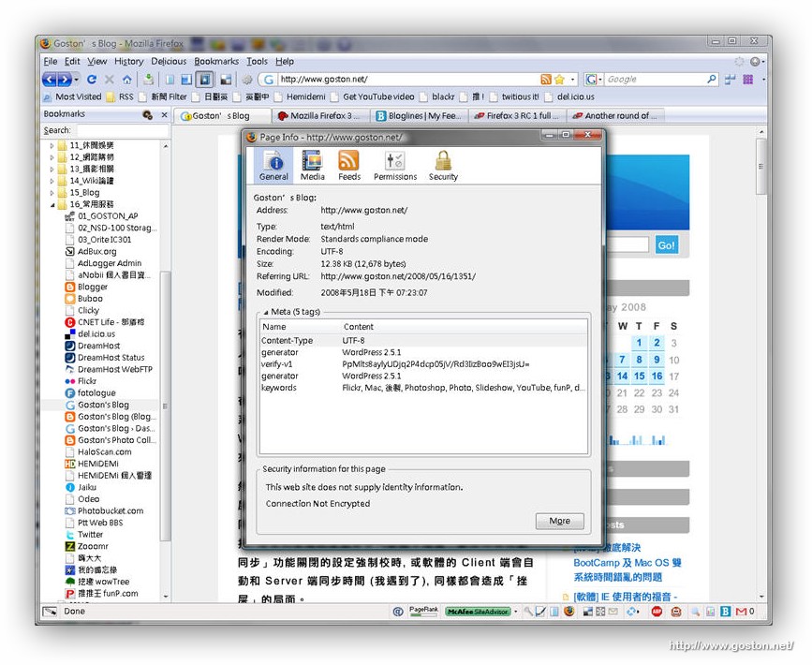Click the organize icon in the Bookmarks sidebar header
Image resolution: width=812 pixels, height=665 pixels.
coord(148,114)
